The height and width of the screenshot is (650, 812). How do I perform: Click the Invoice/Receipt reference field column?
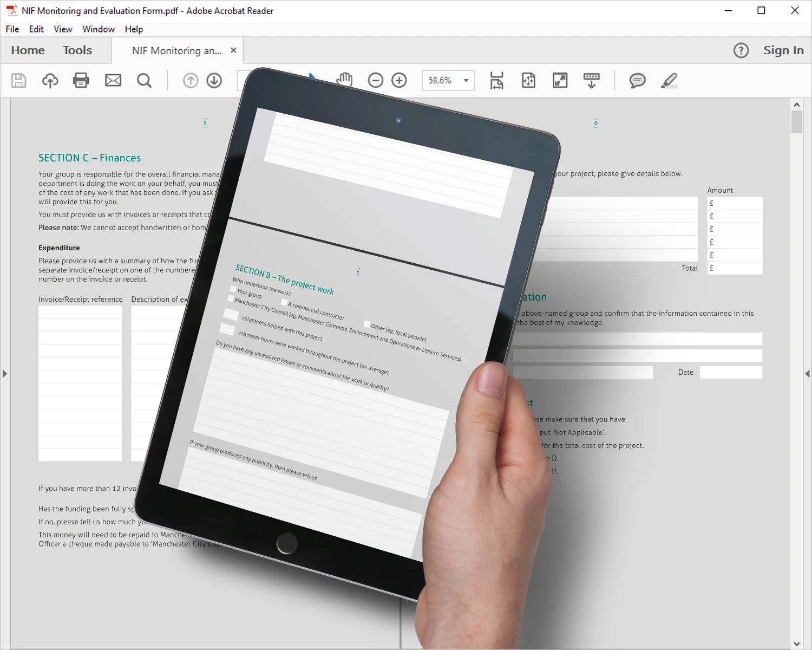(x=80, y=383)
